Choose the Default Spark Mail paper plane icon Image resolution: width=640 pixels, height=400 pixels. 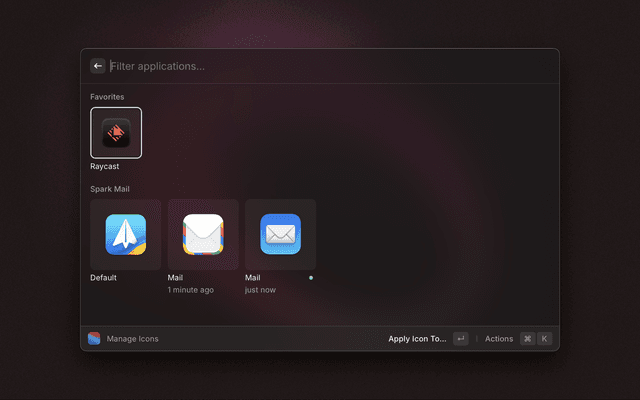[126, 235]
